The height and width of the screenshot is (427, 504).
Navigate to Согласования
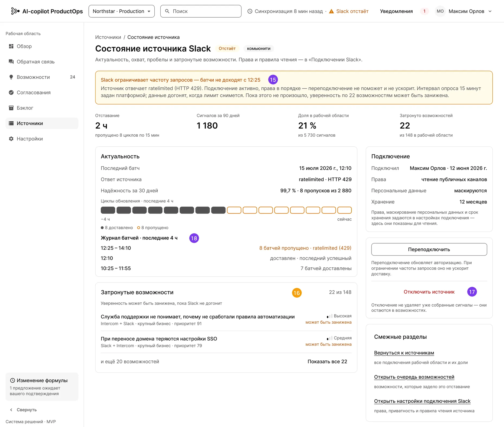[42, 93]
